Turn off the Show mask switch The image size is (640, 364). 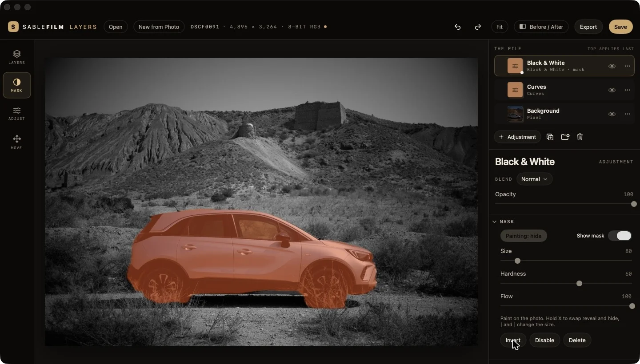[620, 236]
